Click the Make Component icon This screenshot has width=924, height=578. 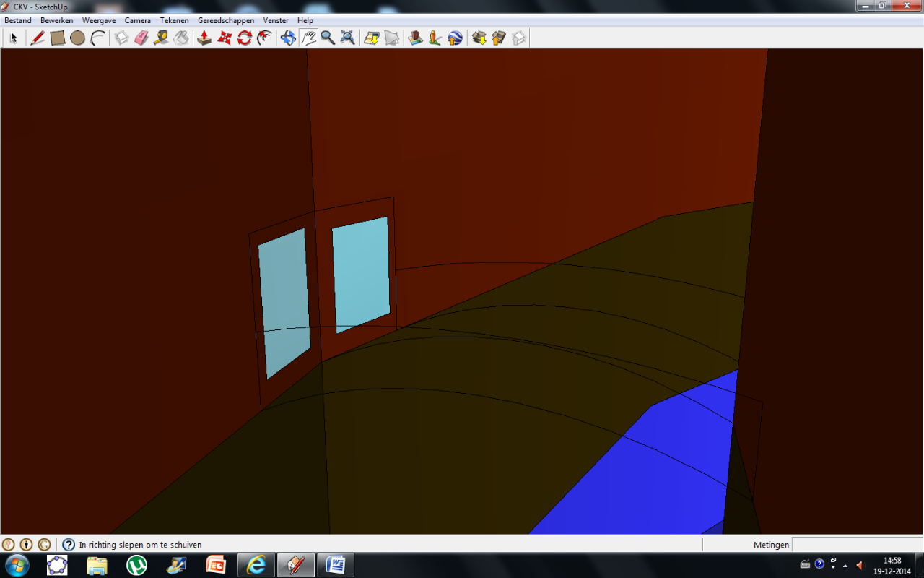(122, 38)
